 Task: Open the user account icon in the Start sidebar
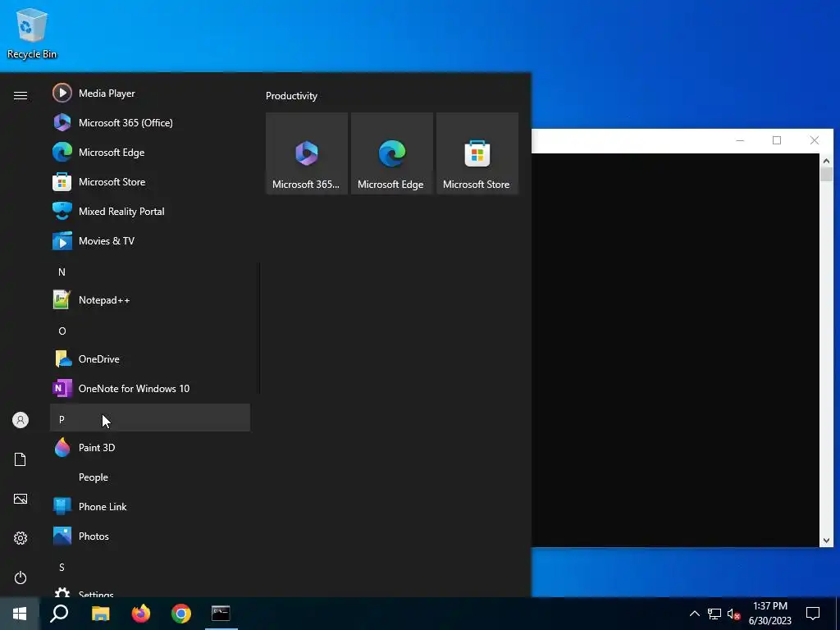(x=21, y=420)
